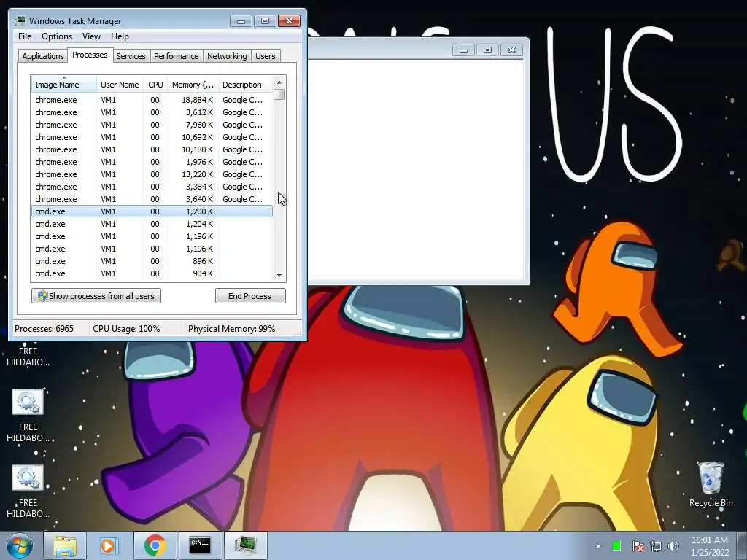Click the process list scroll up arrow

click(279, 82)
